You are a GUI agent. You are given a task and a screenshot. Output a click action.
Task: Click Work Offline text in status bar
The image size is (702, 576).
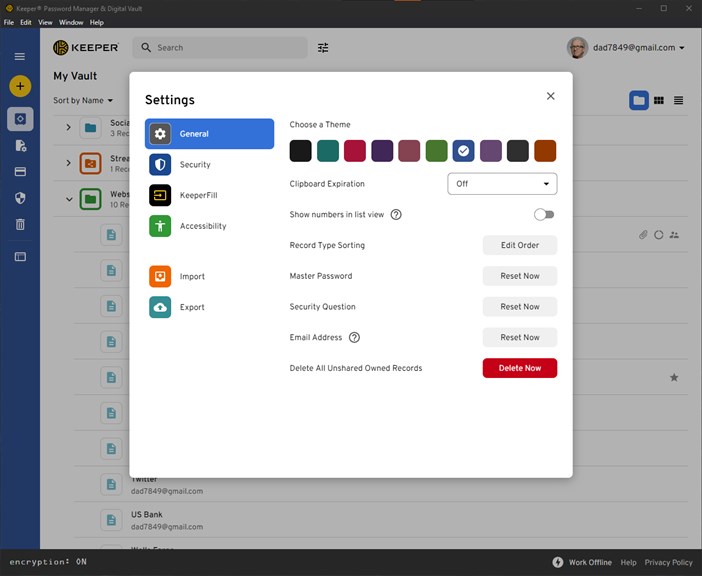[590, 563]
